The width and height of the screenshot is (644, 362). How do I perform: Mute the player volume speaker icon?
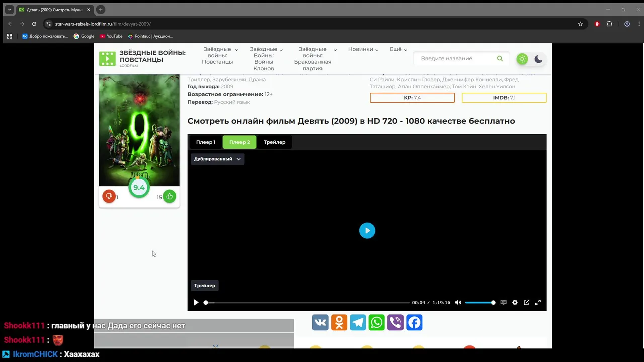pyautogui.click(x=458, y=303)
